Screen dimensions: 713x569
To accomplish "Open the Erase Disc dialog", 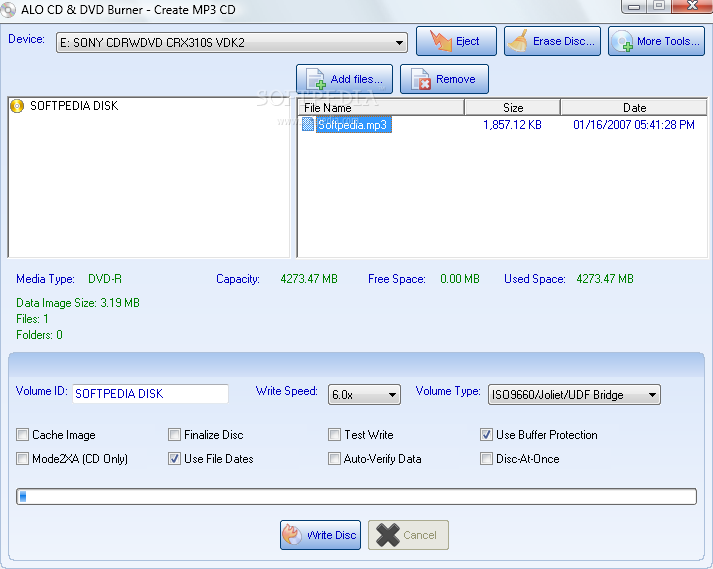I will 552,41.
